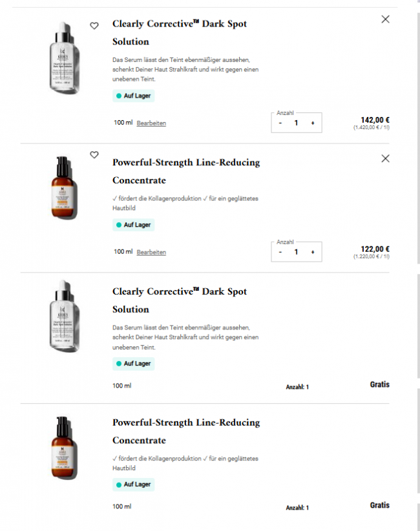Remove the 142,00 € Dark Spot Solution

[x=386, y=19]
